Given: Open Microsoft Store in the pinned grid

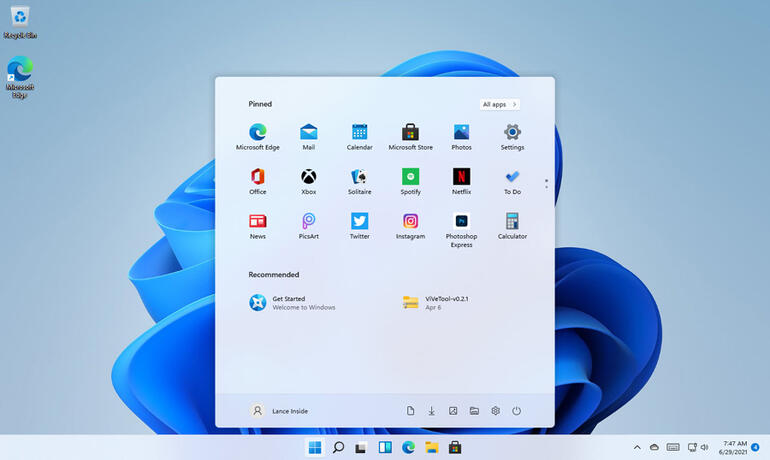Looking at the screenshot, I should [x=411, y=136].
